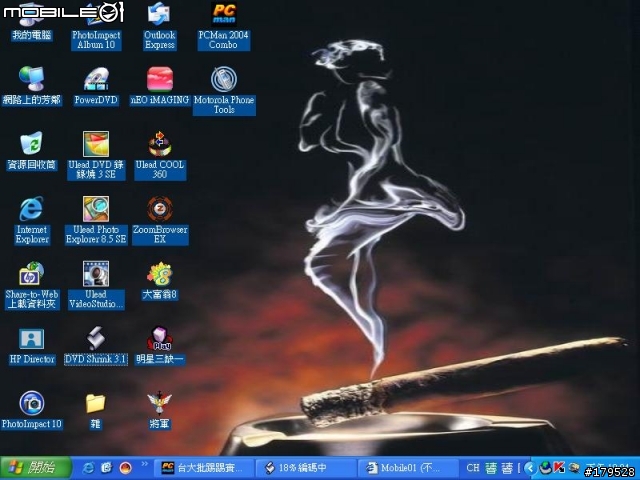Select the Share-to-Web 上載資料夾 icon
Viewport: 640px width, 480px height.
click(x=31, y=286)
